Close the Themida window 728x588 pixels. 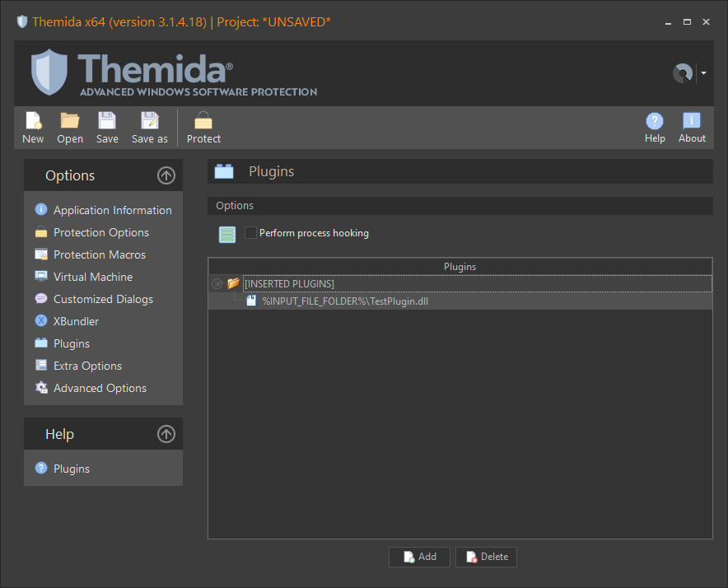click(707, 22)
